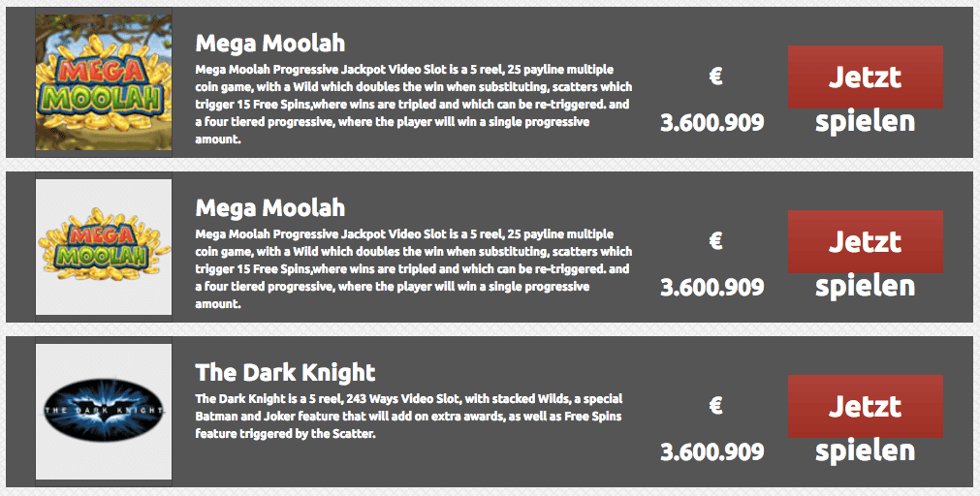The width and height of the screenshot is (980, 496).
Task: Click jackpot amount 3.600.909 in second Mega Moolah row
Action: pos(712,287)
